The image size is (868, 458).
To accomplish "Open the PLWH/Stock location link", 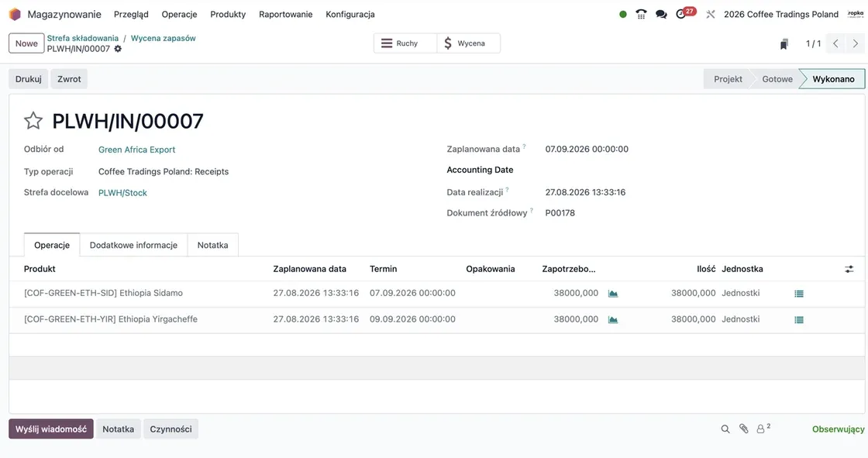I will 123,193.
